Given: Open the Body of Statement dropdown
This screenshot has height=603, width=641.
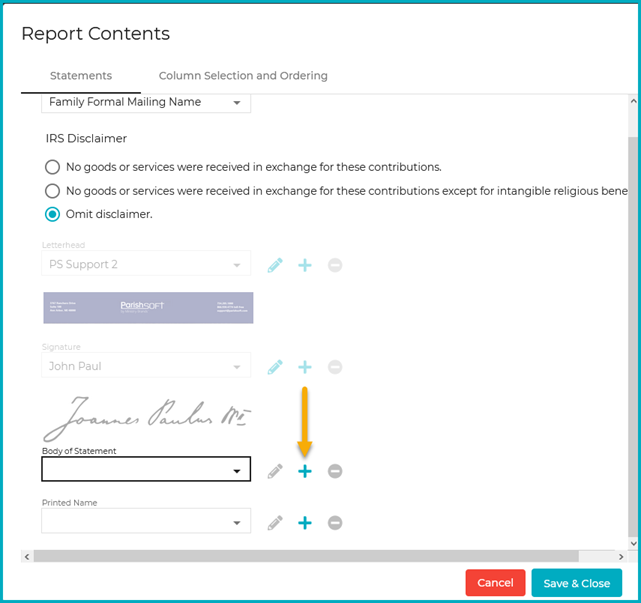Looking at the screenshot, I should click(x=146, y=469).
